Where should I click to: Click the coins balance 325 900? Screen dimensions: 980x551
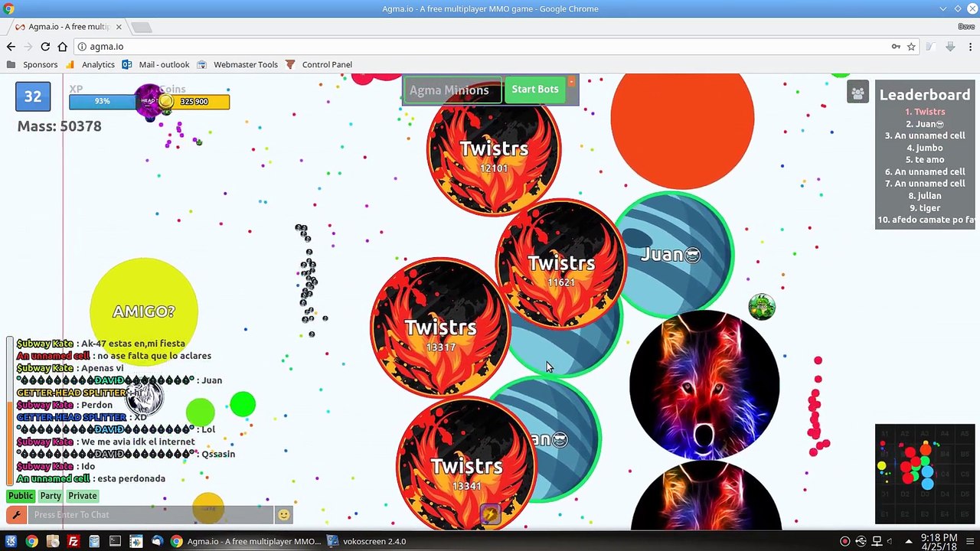click(x=195, y=101)
